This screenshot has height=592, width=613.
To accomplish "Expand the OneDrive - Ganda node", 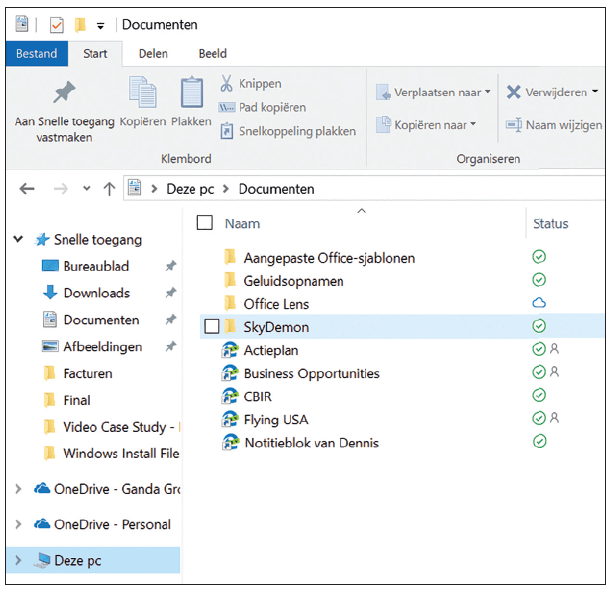I will [x=18, y=488].
